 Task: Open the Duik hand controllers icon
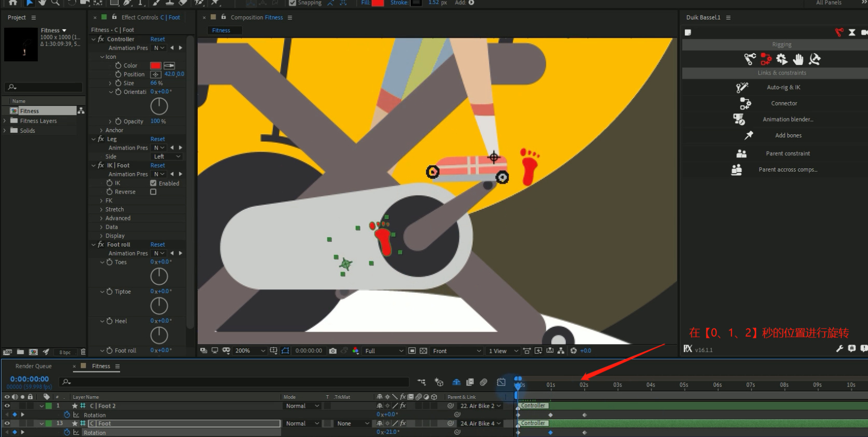(x=798, y=59)
